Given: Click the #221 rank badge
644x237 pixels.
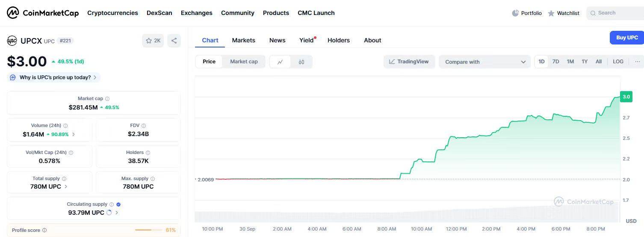Looking at the screenshot, I should click(x=65, y=41).
